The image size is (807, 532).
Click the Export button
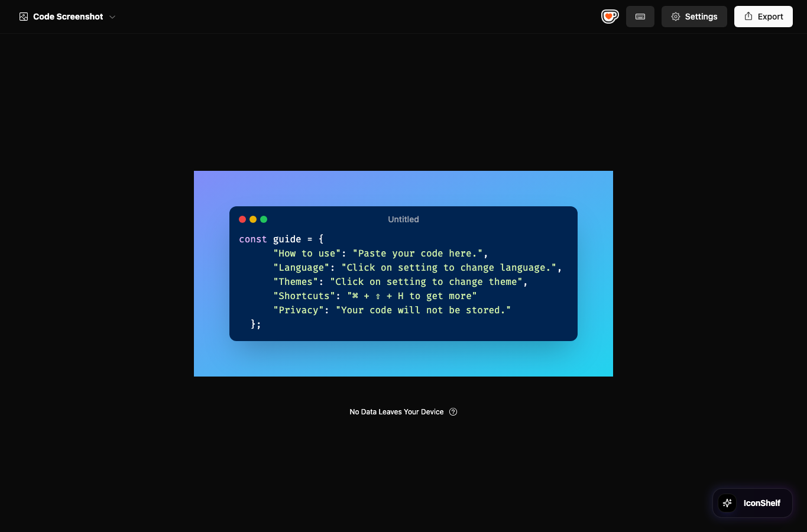coord(763,17)
